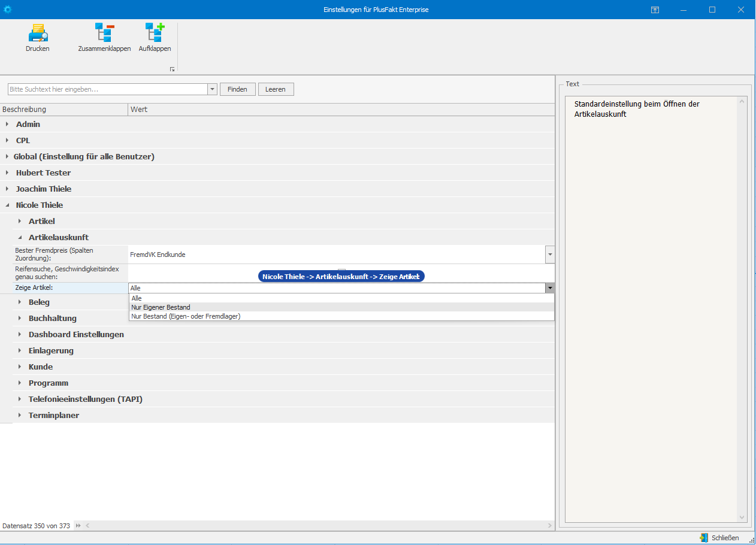Collapse the Artikelauskunft subgroup
Screen dimensions: 756x545
pyautogui.click(x=20, y=238)
